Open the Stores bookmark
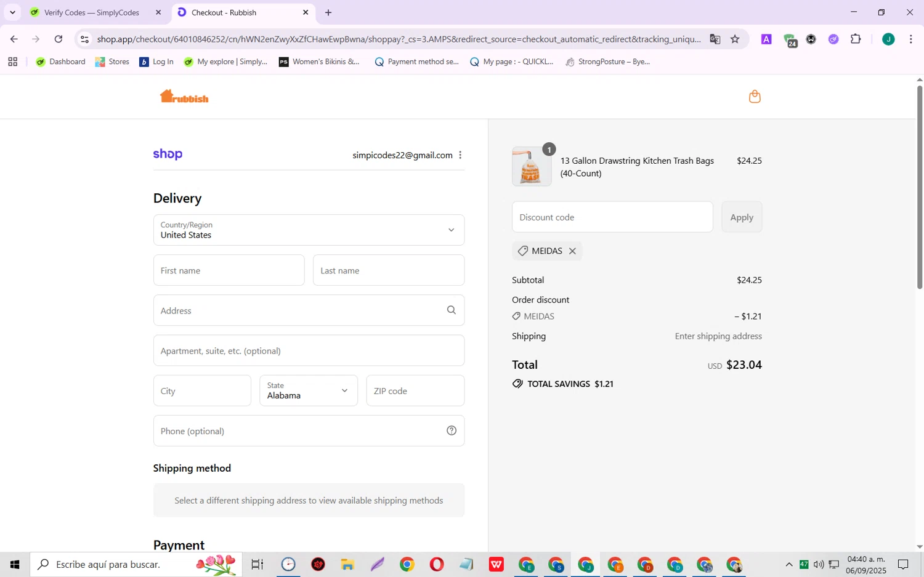The width and height of the screenshot is (924, 577). click(x=112, y=62)
